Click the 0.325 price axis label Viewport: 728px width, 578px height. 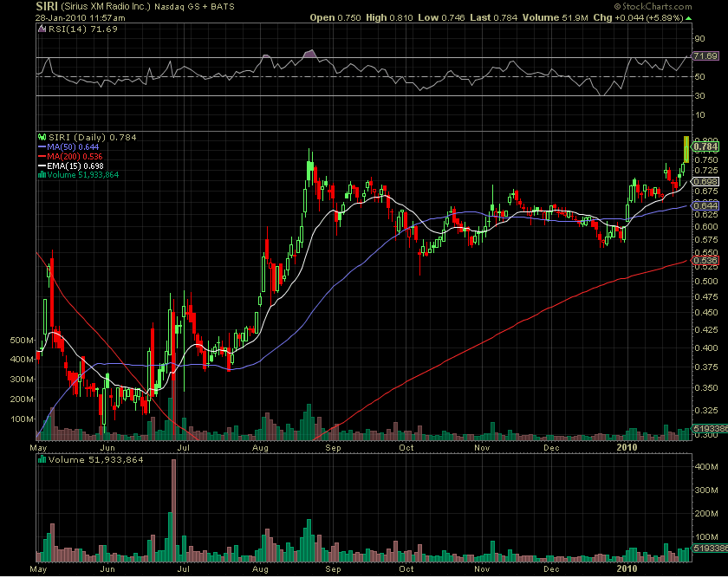(706, 411)
